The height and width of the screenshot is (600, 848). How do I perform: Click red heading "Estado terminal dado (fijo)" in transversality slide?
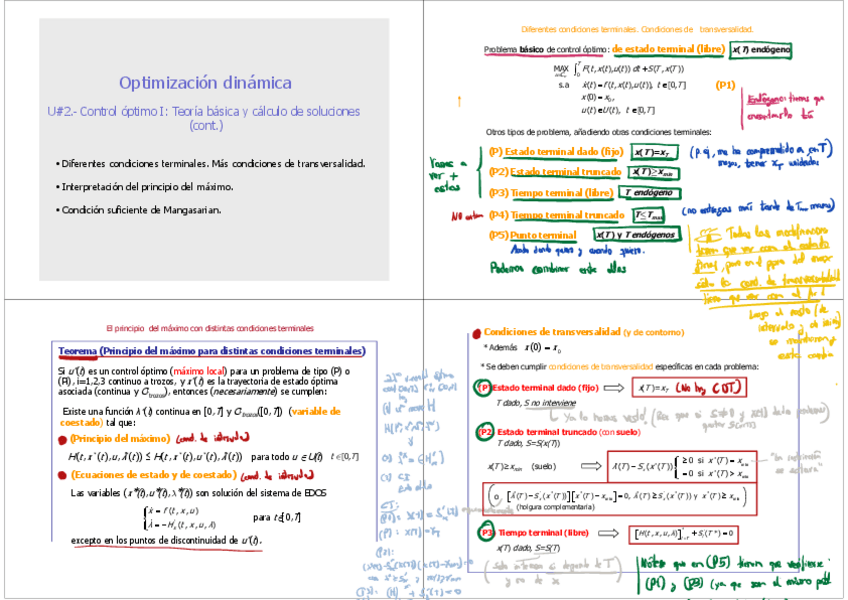click(545, 388)
